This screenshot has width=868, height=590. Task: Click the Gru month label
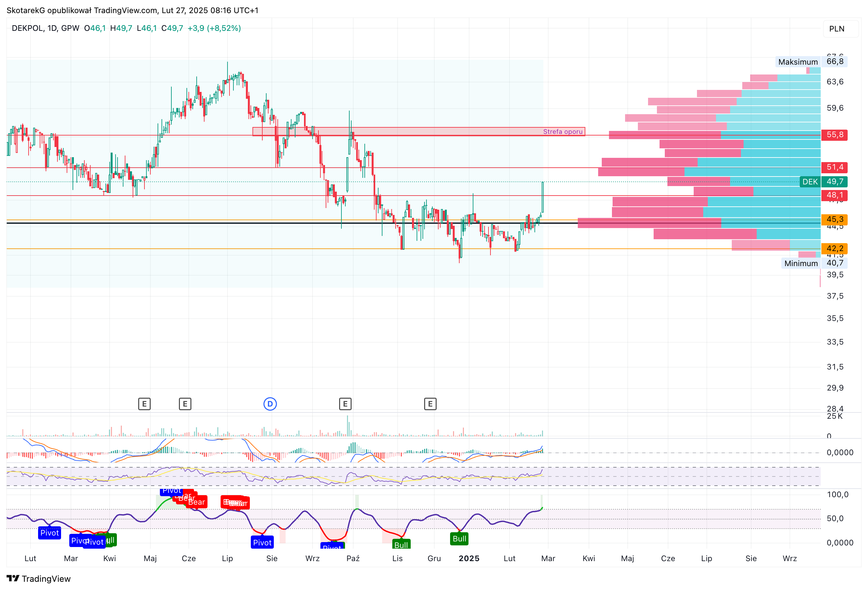point(434,558)
